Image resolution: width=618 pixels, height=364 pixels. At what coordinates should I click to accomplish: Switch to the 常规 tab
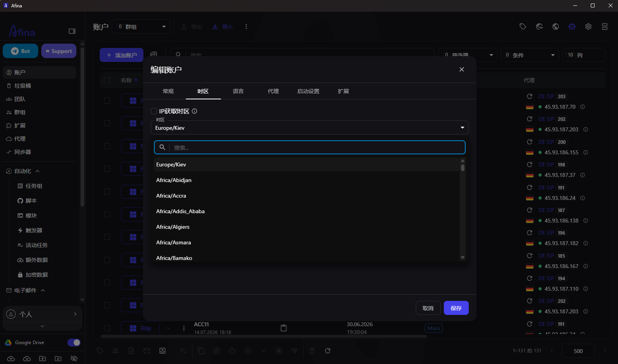click(x=168, y=91)
